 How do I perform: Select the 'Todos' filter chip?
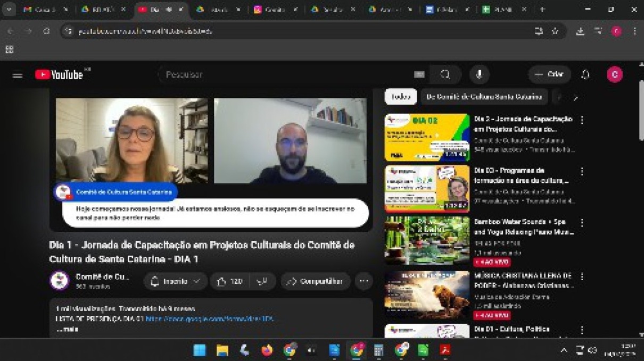coord(400,97)
